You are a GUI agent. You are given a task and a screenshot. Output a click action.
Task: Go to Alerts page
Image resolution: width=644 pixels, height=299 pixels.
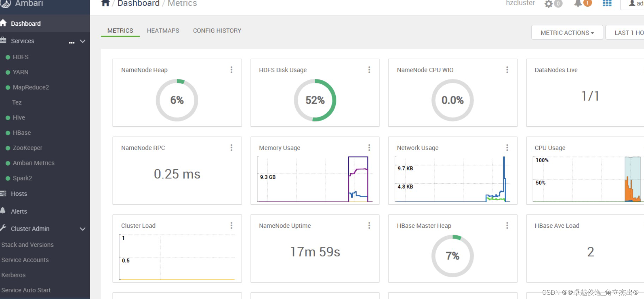pyautogui.click(x=19, y=211)
